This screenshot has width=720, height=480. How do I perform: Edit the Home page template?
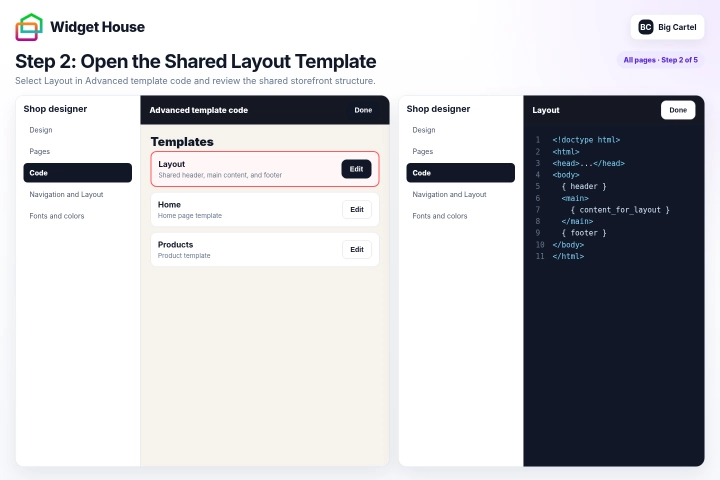click(357, 209)
